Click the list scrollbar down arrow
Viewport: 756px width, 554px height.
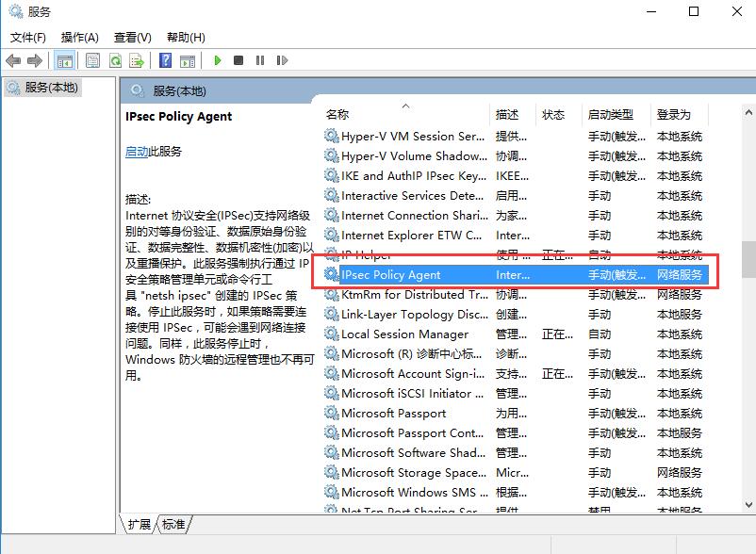point(748,505)
